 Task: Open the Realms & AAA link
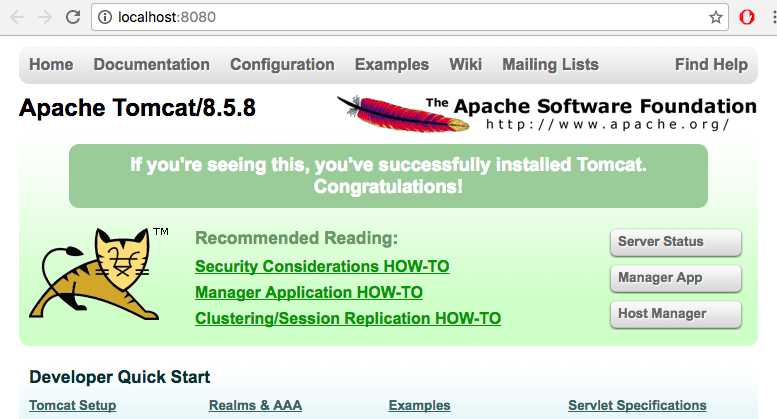(255, 405)
